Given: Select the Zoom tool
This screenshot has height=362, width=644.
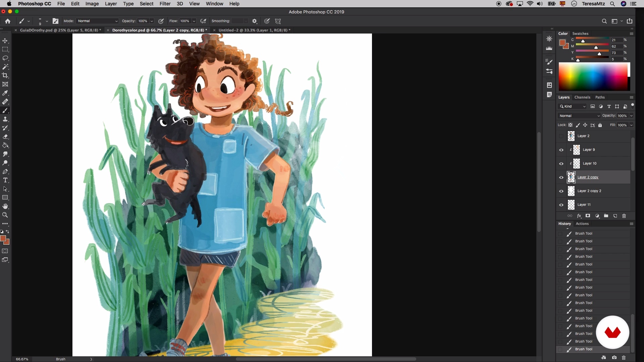Looking at the screenshot, I should (x=5, y=215).
